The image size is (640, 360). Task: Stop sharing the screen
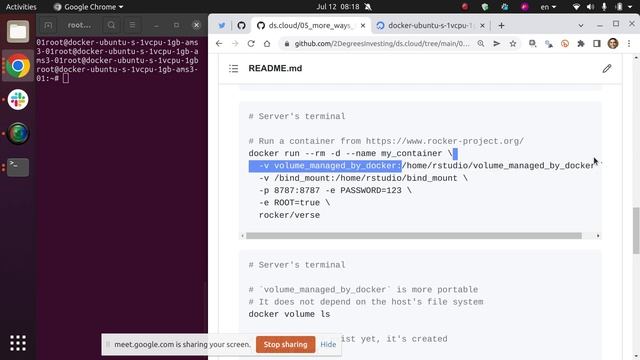[285, 344]
